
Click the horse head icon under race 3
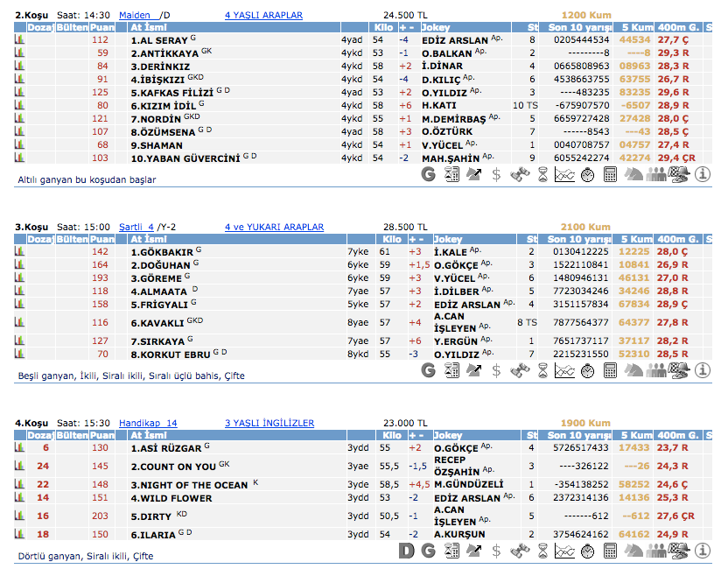pos(633,370)
